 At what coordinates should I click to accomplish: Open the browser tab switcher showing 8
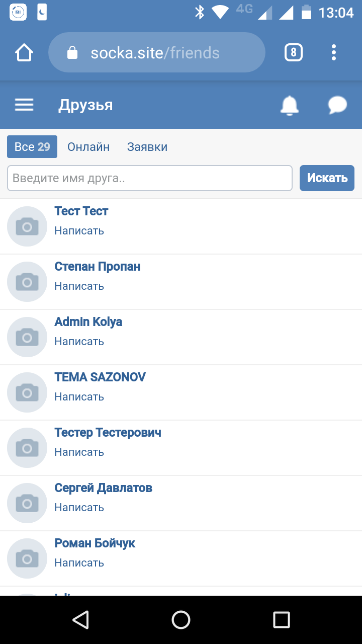point(294,52)
